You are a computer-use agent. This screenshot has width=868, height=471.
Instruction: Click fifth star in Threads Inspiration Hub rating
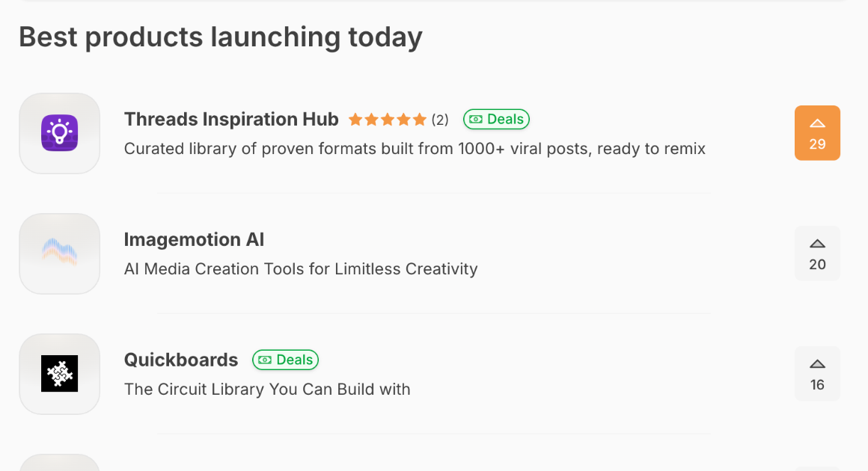coord(420,120)
